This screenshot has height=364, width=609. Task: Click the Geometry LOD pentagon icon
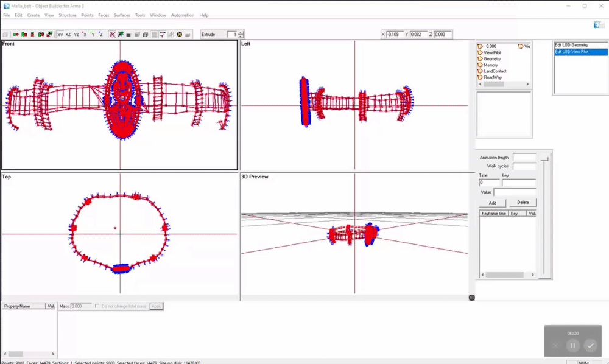[480, 58]
